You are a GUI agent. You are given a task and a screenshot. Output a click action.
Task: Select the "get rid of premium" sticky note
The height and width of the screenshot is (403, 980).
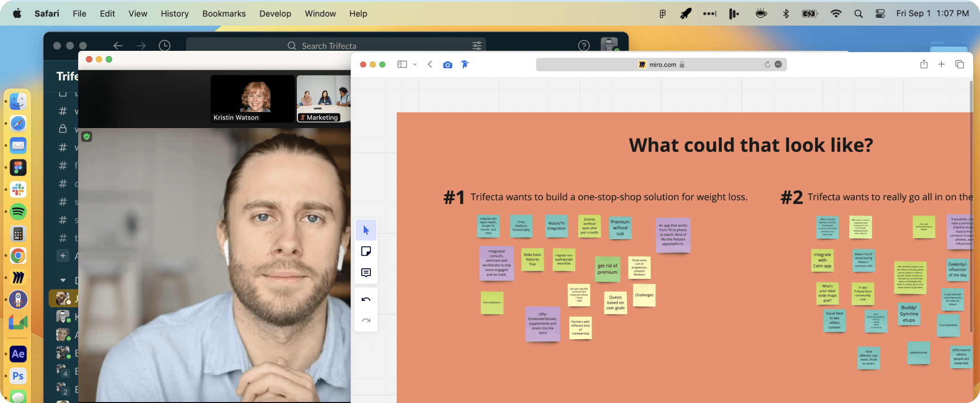coord(607,269)
